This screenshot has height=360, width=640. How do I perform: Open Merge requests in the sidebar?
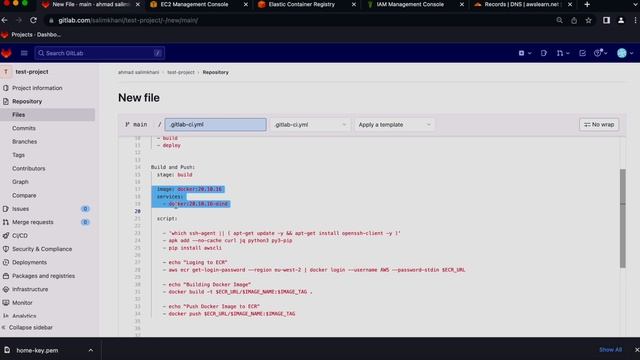point(33,222)
